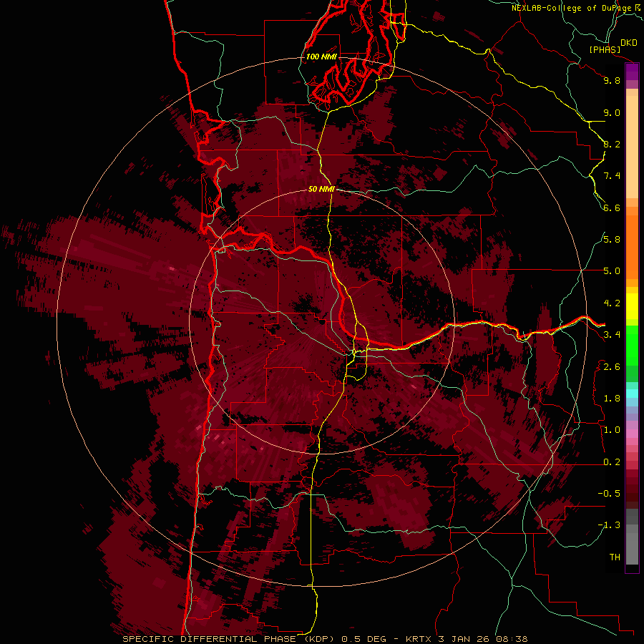Click the 1.0 scale value

point(612,430)
